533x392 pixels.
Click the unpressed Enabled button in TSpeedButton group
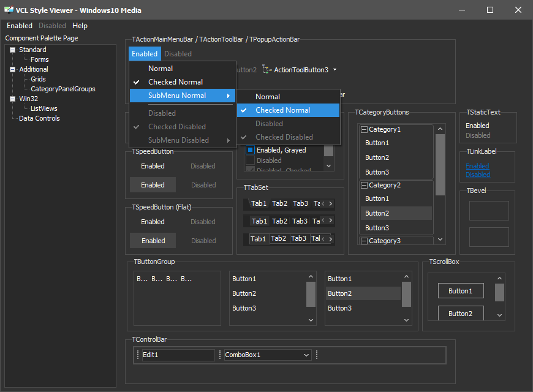click(153, 166)
